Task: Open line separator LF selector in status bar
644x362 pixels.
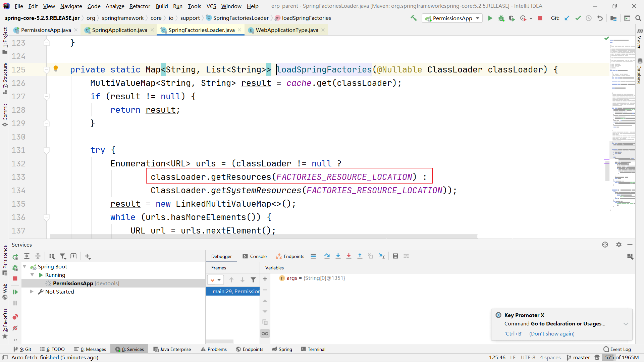Action: coord(513,358)
